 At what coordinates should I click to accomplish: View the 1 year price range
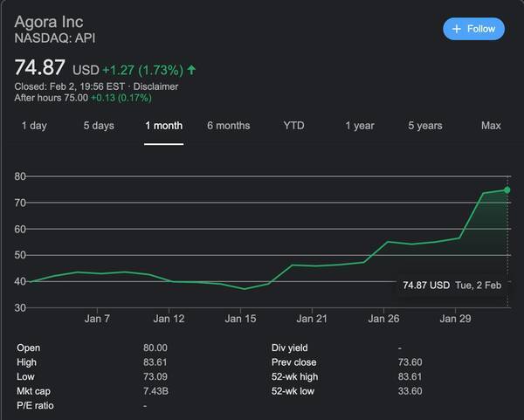pos(359,126)
